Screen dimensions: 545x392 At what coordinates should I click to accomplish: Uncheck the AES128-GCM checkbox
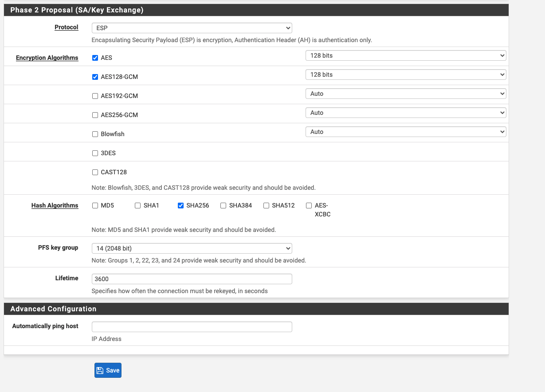pos(95,77)
